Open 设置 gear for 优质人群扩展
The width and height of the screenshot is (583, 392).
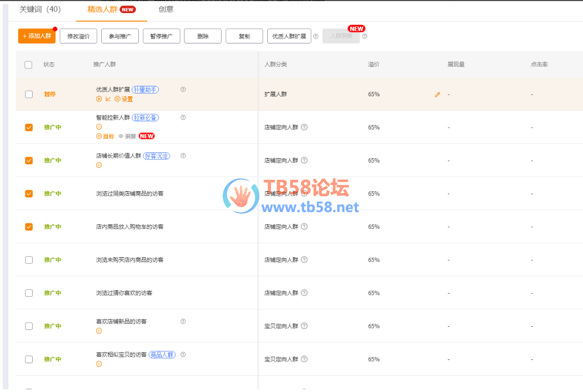coord(117,99)
